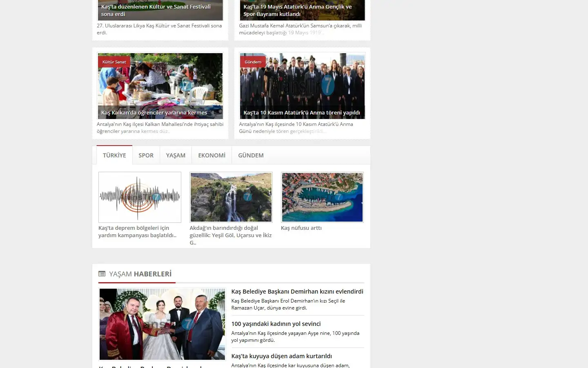The image size is (588, 368).
Task: Click the Gündem category badge on photo
Action: point(253,62)
